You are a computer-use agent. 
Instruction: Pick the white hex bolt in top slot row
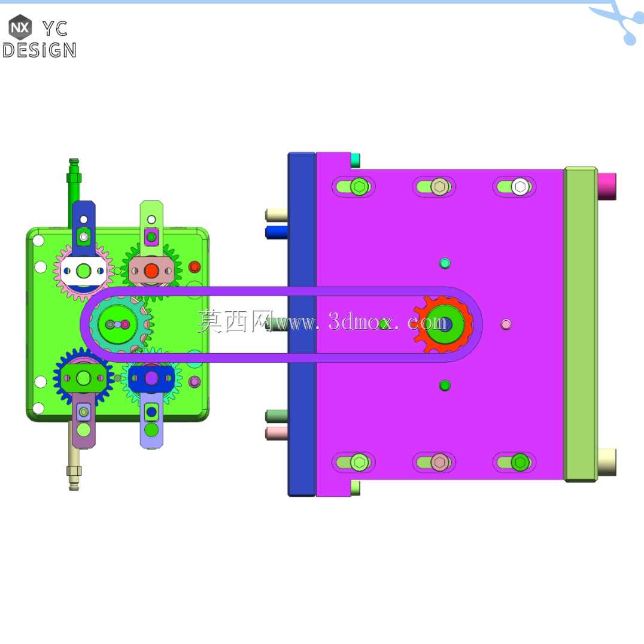click(520, 187)
